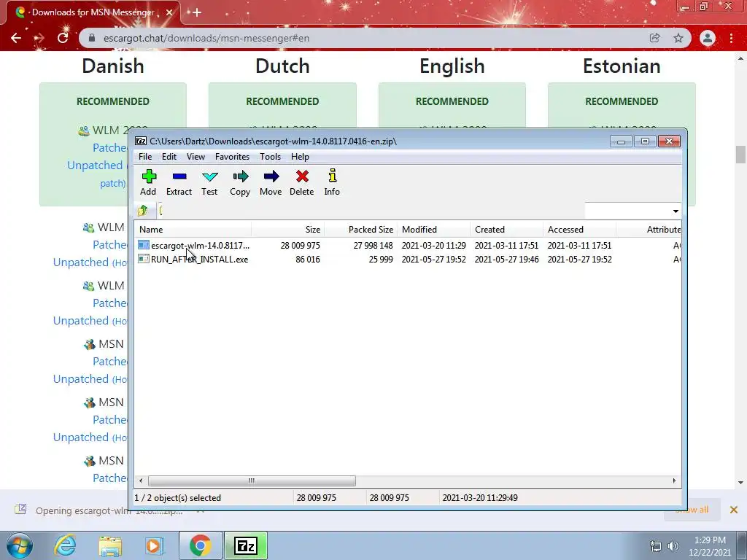Open the Edit menu in 7-Zip
Screen dimensions: 747x560
coord(169,157)
